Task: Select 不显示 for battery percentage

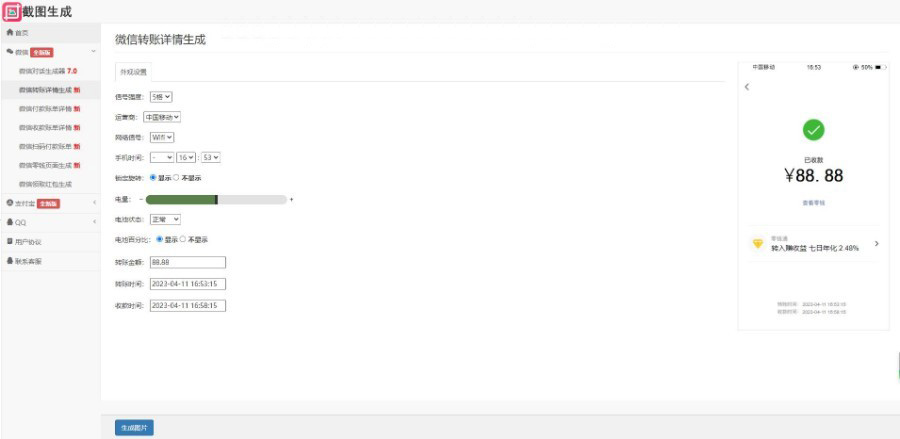Action: point(183,239)
